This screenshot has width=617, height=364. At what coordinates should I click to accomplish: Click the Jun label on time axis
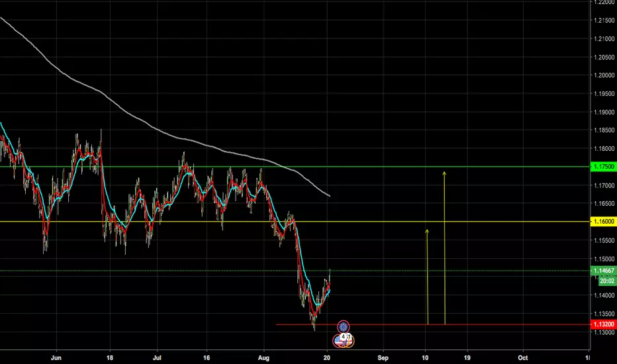[x=56, y=357]
